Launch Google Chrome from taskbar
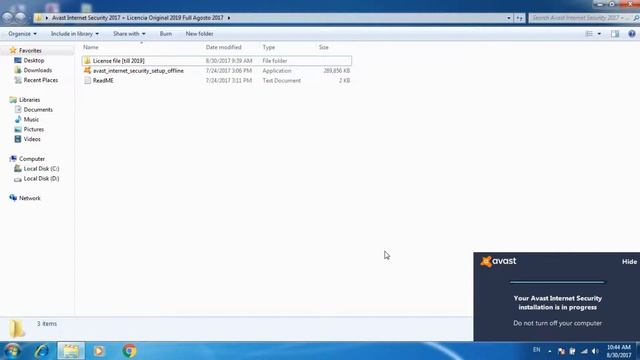This screenshot has height=360, width=640. click(129, 351)
